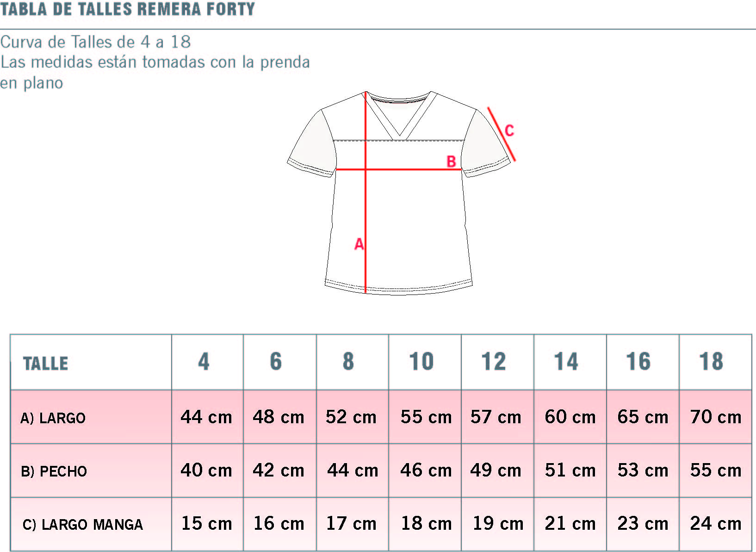Select size 18 column header
756x552 pixels.
click(x=715, y=362)
